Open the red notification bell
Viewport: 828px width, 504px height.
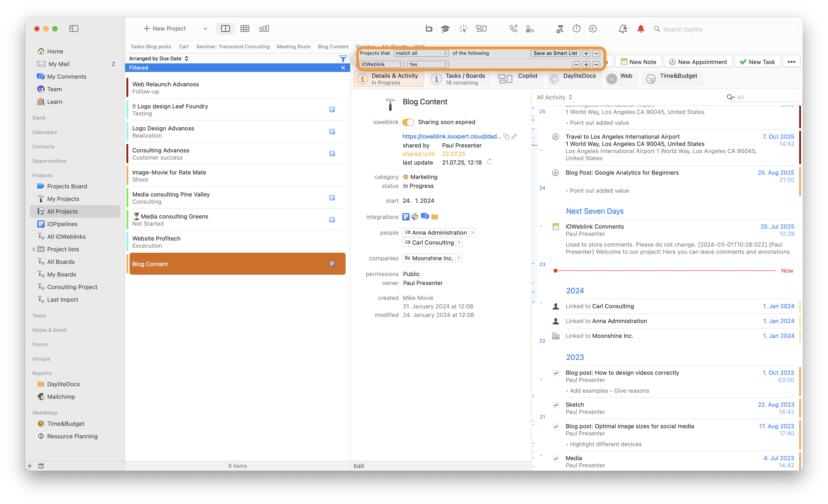click(641, 29)
